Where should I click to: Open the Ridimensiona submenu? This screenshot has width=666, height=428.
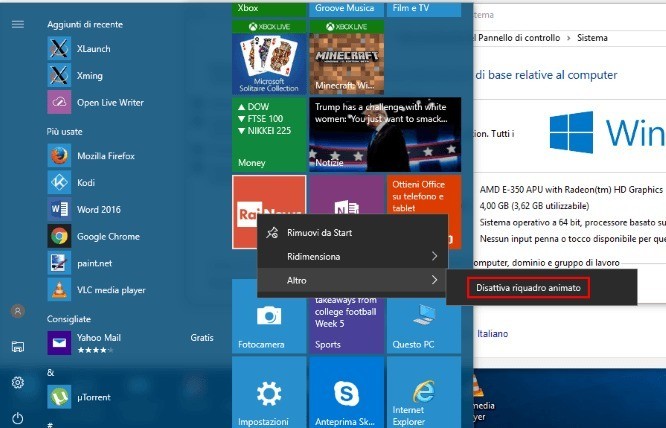coord(353,256)
